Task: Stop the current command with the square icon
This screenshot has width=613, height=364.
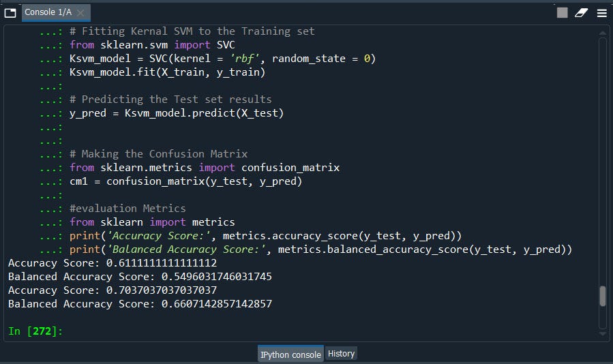Action: click(x=562, y=13)
